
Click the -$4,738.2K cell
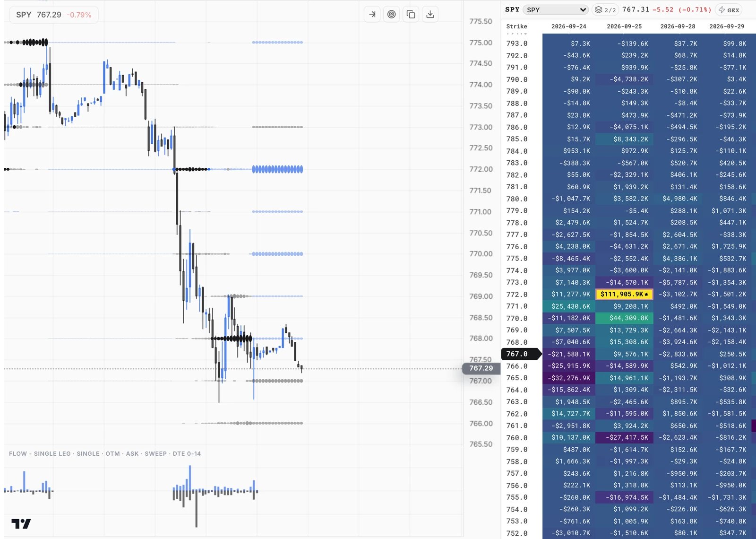624,79
